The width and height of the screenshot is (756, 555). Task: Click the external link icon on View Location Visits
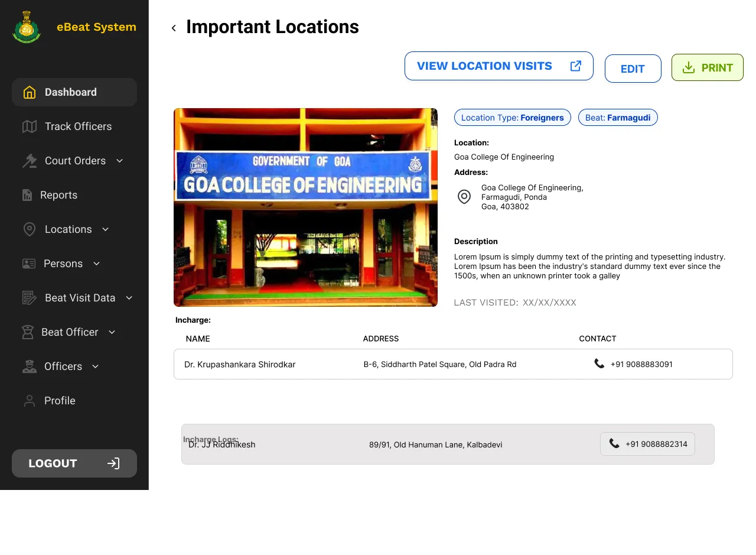coord(576,66)
